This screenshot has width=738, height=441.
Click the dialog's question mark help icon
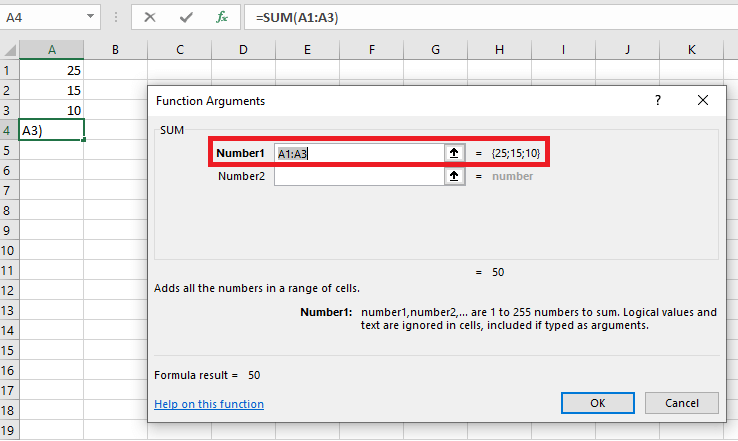[658, 101]
